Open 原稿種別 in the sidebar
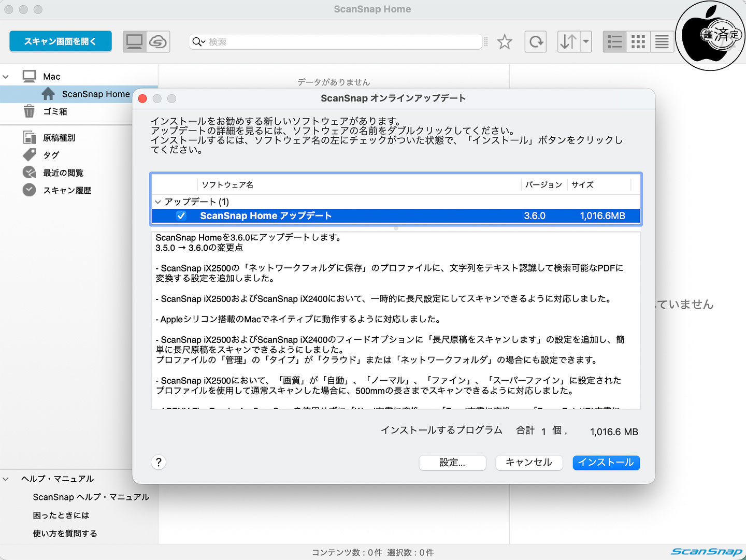This screenshot has height=560, width=746. click(59, 138)
